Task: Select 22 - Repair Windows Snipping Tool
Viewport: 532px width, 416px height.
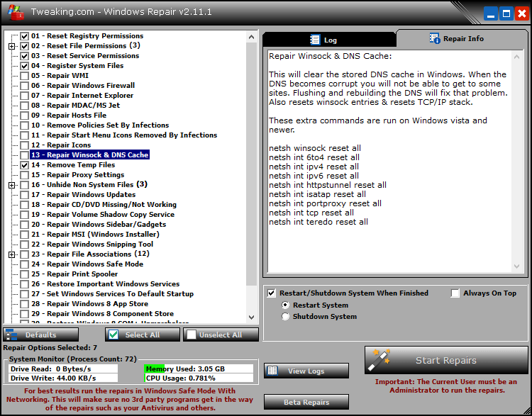Action: (92, 244)
